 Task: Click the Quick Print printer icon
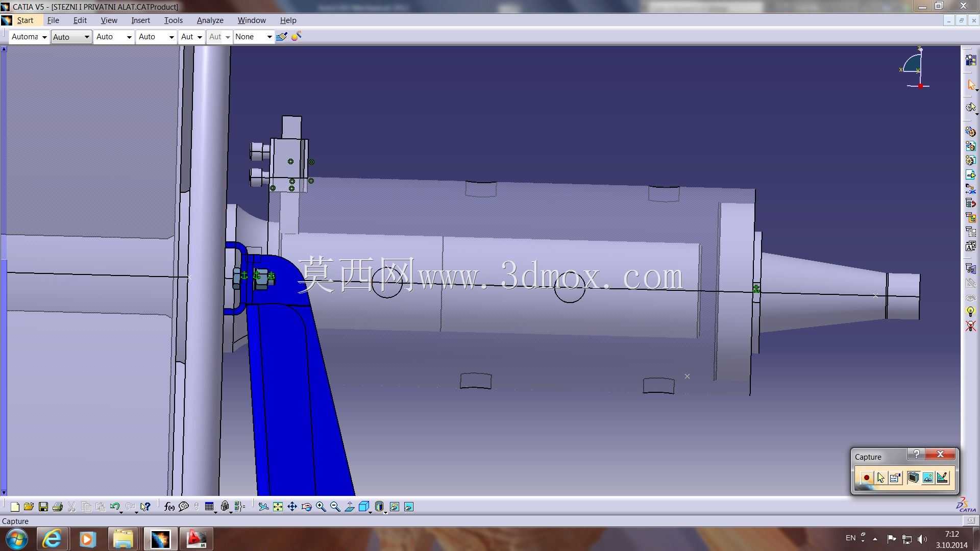click(x=58, y=507)
